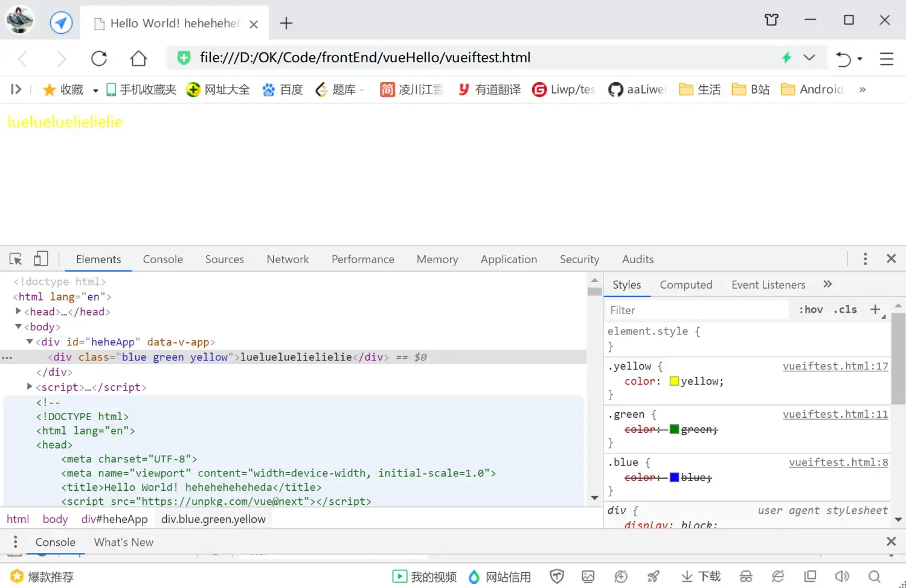This screenshot has width=906, height=588.
Task: Go to the browser home page
Action: [138, 58]
